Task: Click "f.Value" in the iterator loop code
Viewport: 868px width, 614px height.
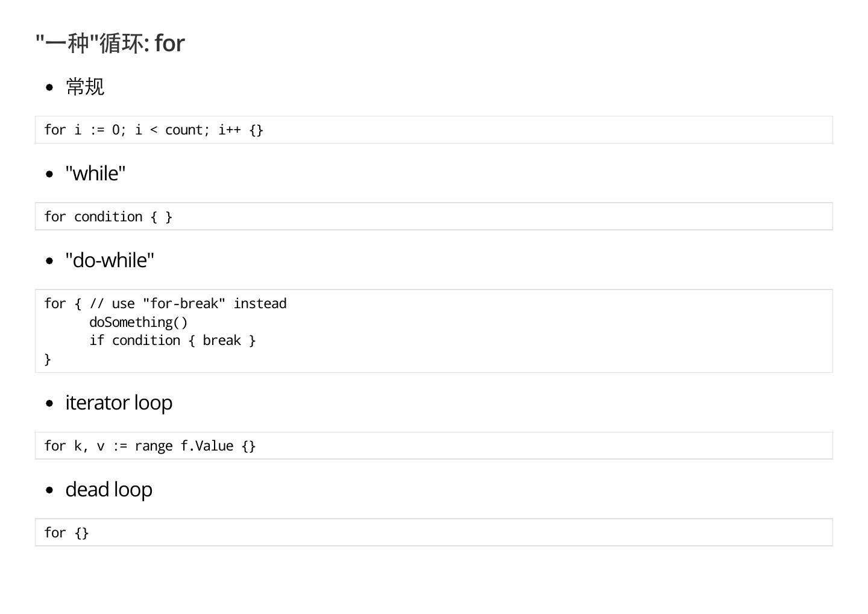Action: 207,446
